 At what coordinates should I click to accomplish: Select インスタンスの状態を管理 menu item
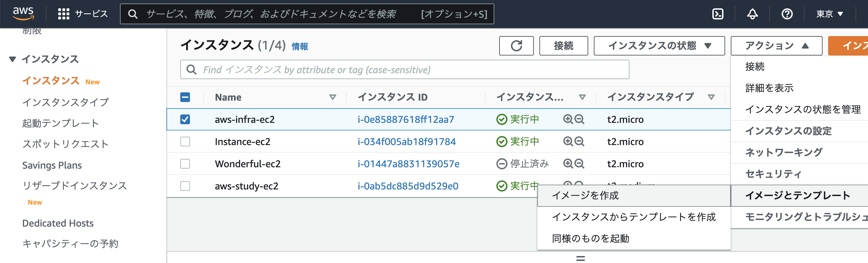point(799,110)
